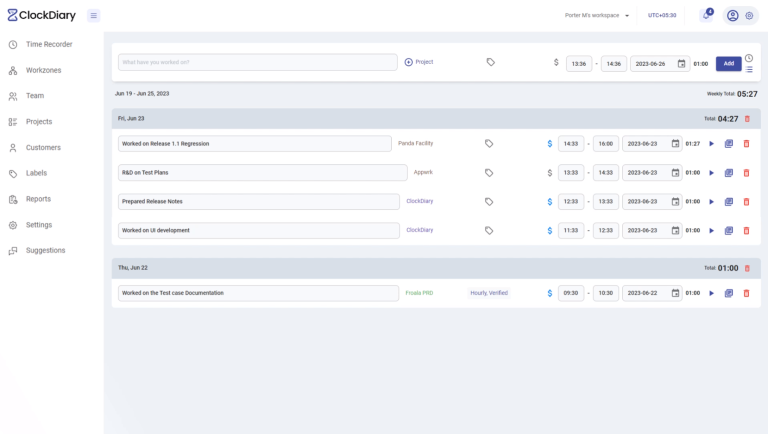Open Porter M's workspace dropdown
Viewport: 768px width, 434px height.
tap(597, 16)
